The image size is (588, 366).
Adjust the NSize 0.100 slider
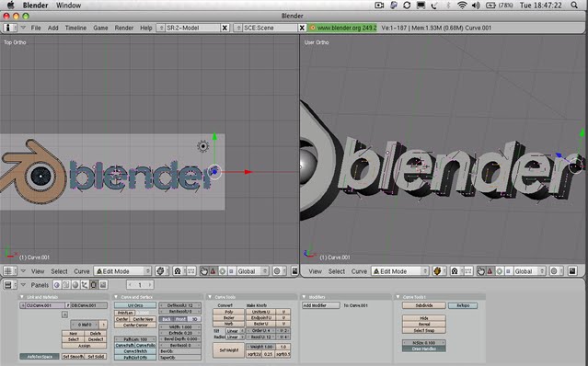coord(424,343)
